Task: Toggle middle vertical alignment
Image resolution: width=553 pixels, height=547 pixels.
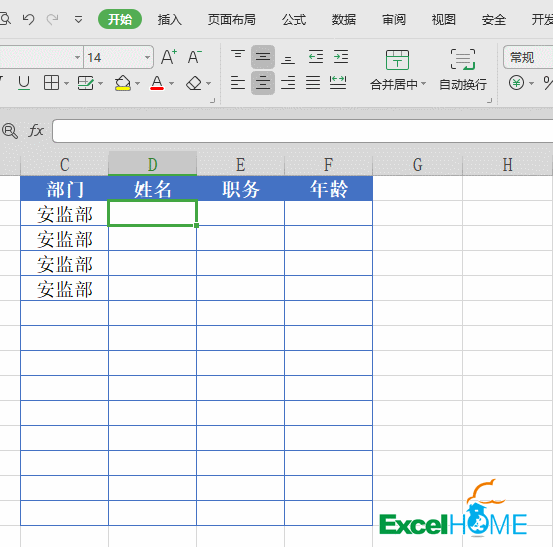Action: pyautogui.click(x=263, y=57)
